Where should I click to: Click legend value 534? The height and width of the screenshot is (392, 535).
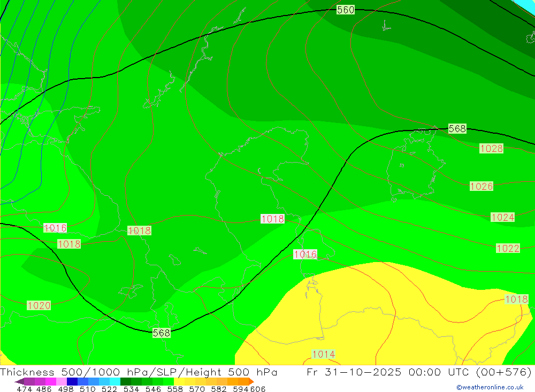point(132,389)
